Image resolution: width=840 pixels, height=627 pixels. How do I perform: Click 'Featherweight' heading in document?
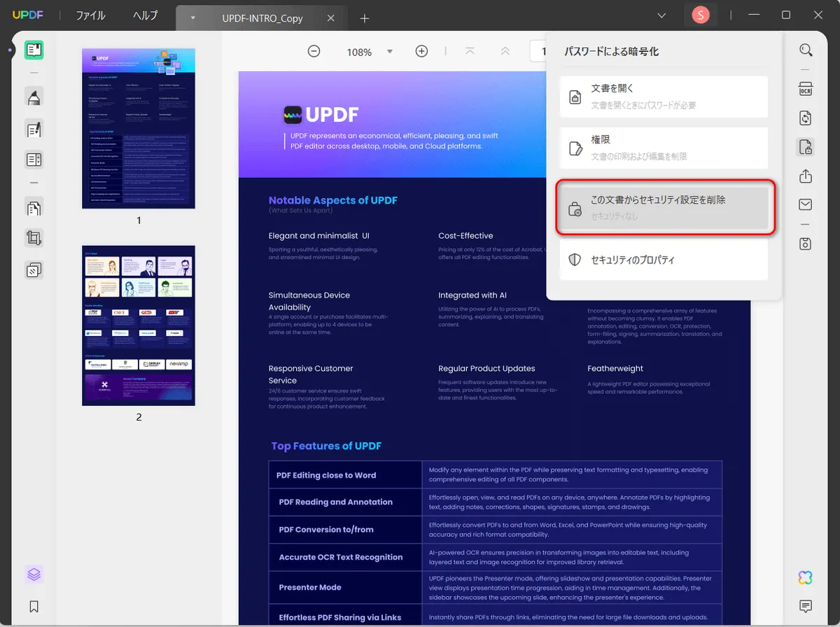tap(615, 369)
